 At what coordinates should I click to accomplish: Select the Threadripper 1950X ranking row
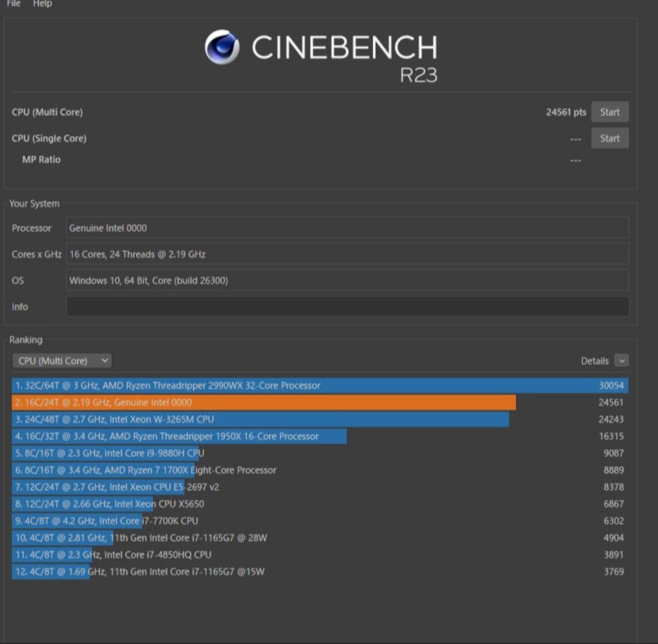[320, 436]
